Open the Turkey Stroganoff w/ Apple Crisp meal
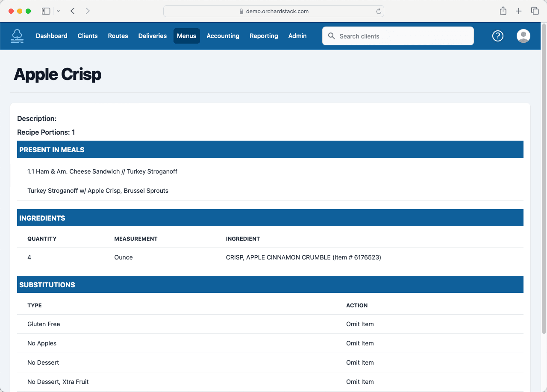547x392 pixels. click(98, 191)
